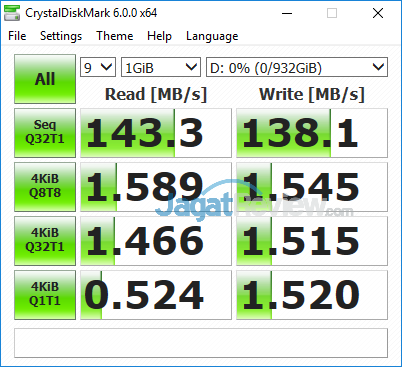Screen dimensions: 402x367
Task: Open the Settings menu
Action: [61, 36]
